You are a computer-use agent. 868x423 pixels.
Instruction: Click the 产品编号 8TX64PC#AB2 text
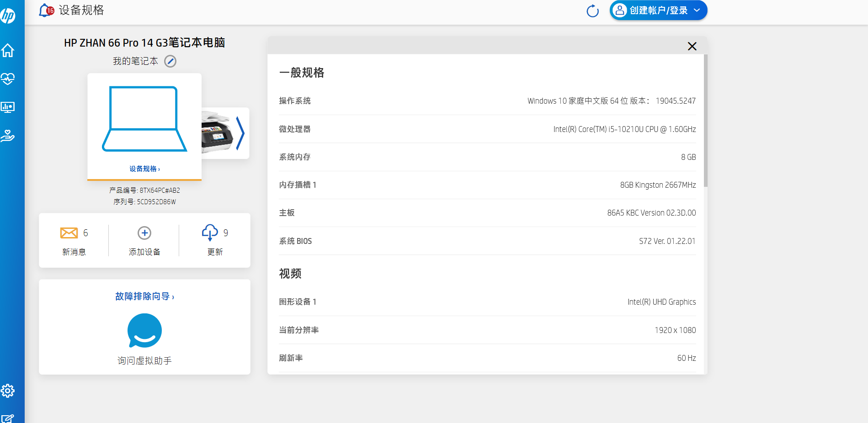tap(144, 190)
